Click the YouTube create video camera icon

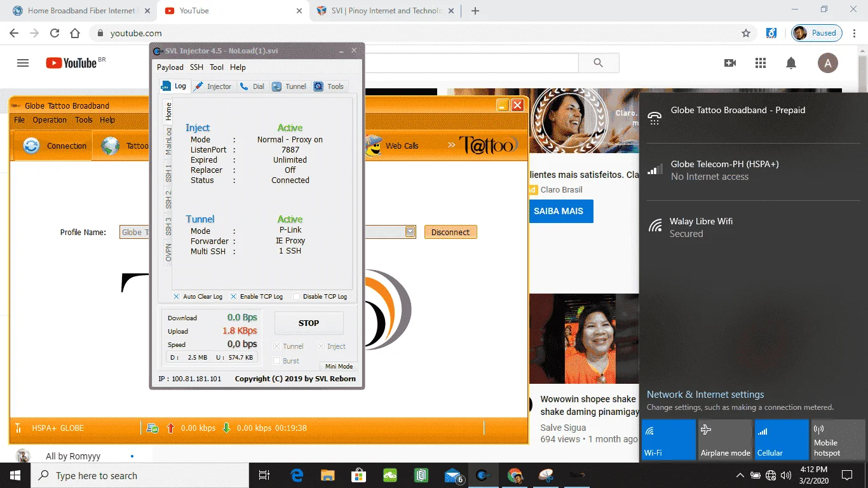tap(730, 63)
